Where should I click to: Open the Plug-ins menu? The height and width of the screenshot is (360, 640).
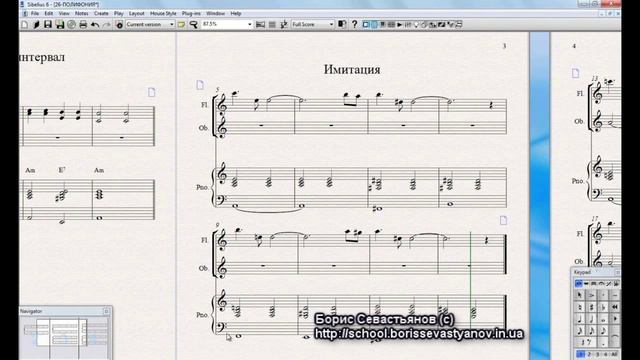point(191,13)
